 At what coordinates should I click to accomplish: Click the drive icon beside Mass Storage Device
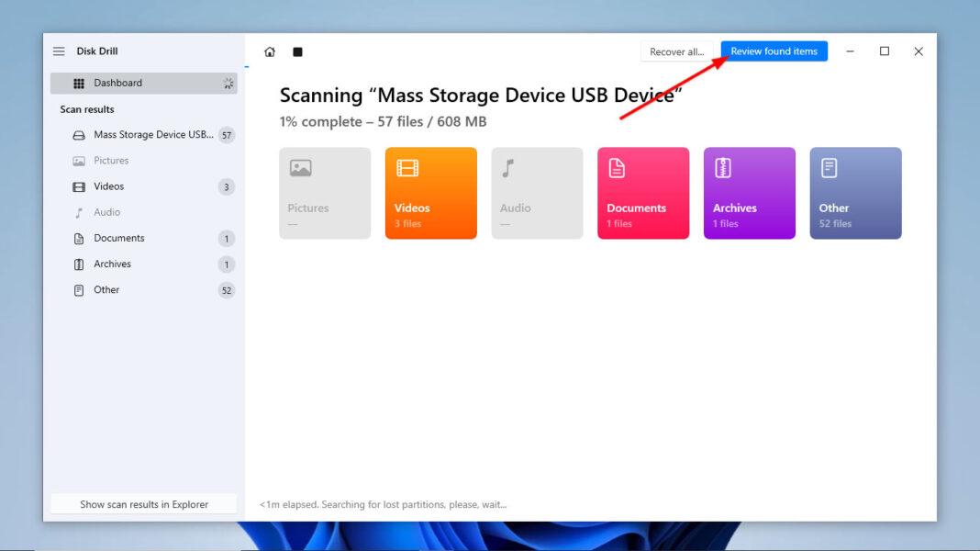[78, 134]
